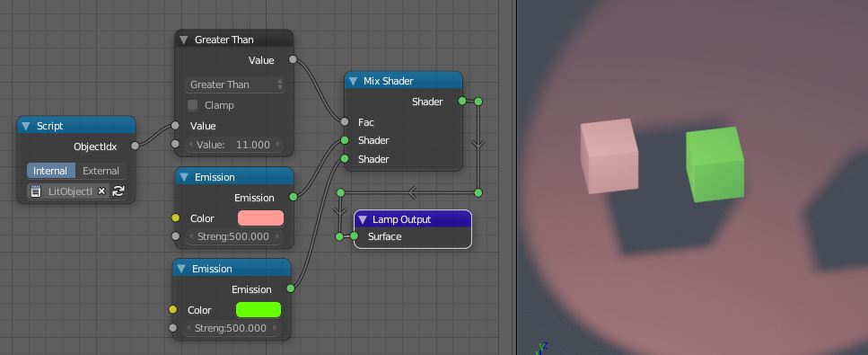Click the green Emission output socket
This screenshot has width=868, height=355.
pos(291,288)
